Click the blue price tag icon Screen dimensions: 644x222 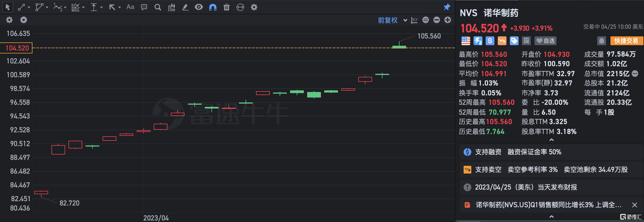coord(514,41)
